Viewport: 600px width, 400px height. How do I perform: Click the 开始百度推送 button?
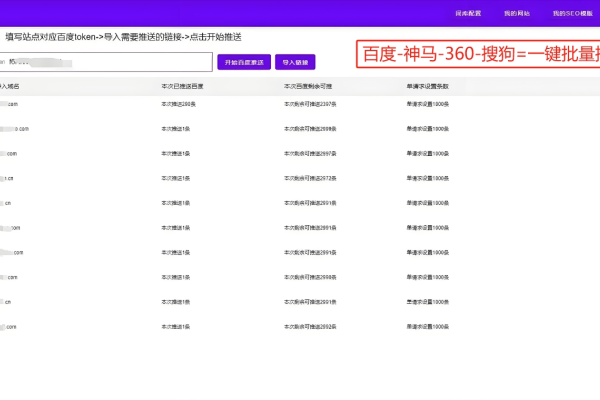(x=244, y=62)
